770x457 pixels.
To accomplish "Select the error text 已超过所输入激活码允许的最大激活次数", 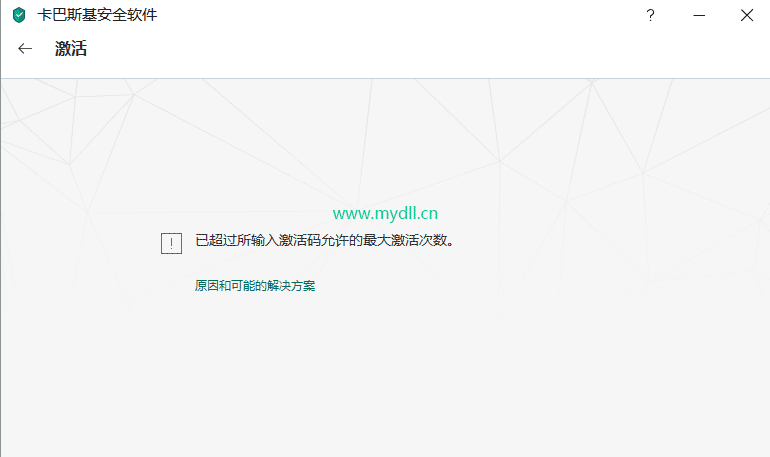I will click(x=325, y=240).
